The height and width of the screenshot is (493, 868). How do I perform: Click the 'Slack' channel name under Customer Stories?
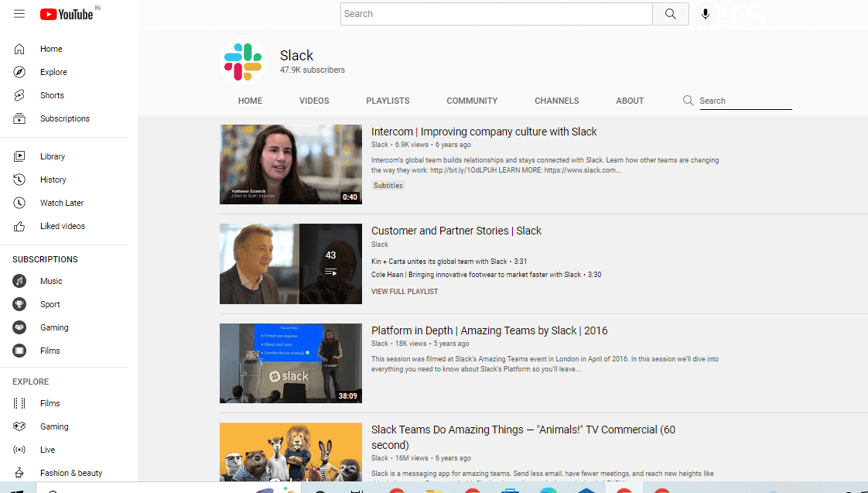click(x=380, y=245)
